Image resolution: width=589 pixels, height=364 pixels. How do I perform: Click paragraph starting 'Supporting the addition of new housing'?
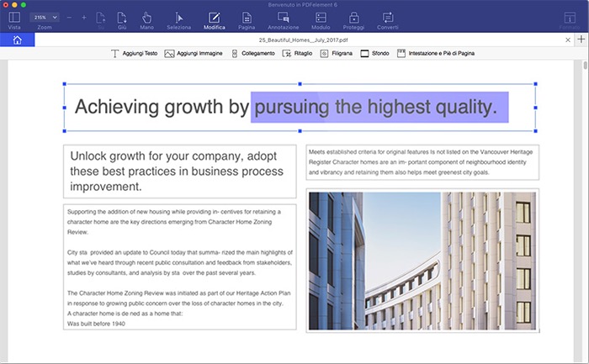click(x=174, y=222)
